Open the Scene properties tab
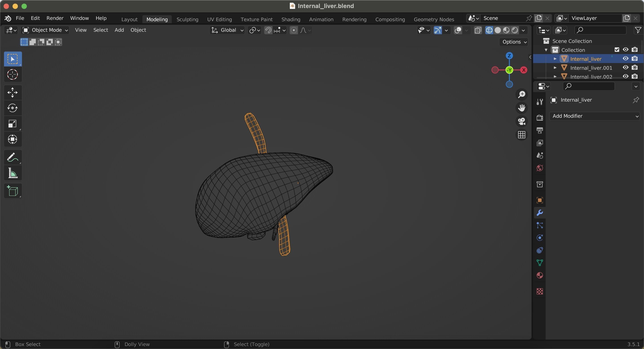644x349 pixels. 540,155
